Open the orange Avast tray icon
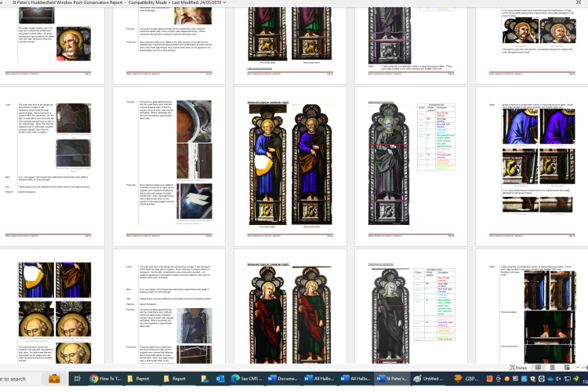588x392 pixels. pos(507,379)
